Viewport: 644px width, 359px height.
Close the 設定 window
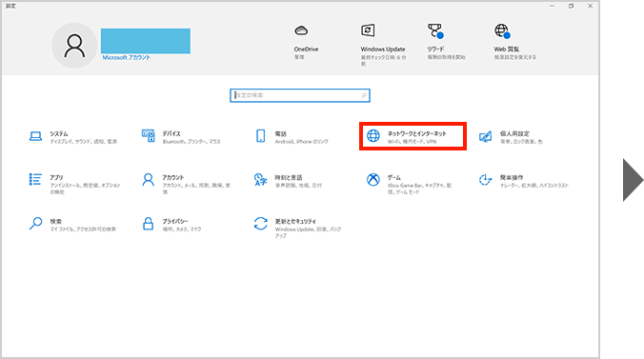(x=591, y=6)
